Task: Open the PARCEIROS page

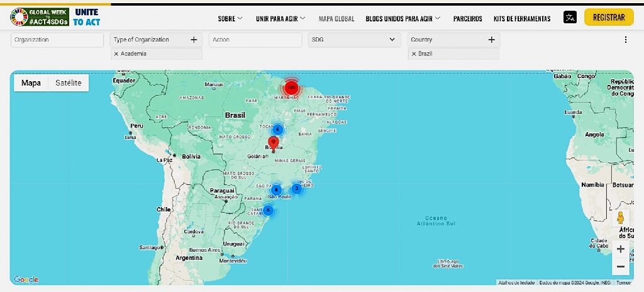Action: click(x=468, y=18)
